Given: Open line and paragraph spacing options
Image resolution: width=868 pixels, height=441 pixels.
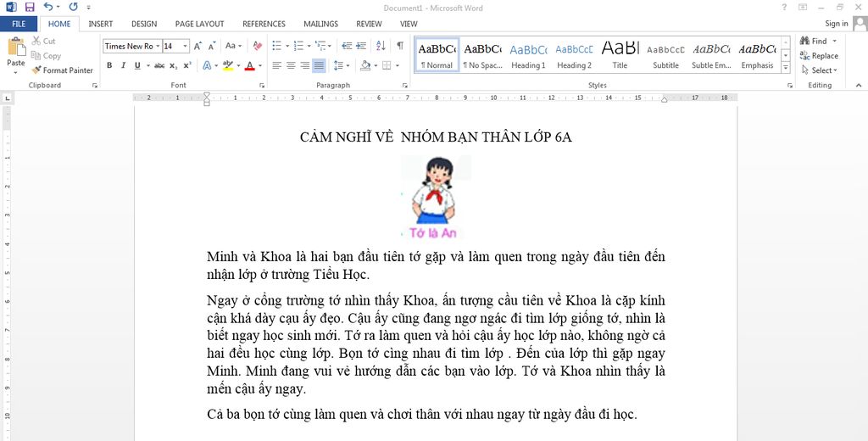Looking at the screenshot, I should [x=341, y=65].
